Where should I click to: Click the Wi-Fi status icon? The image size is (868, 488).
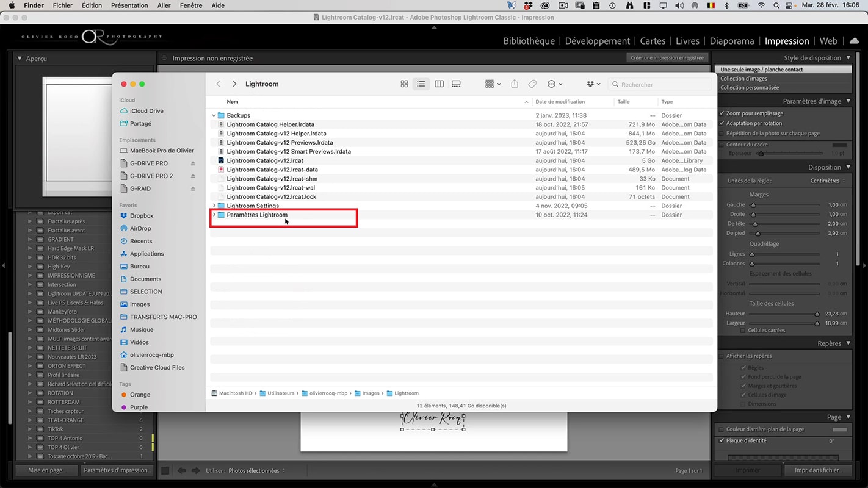(761, 5)
